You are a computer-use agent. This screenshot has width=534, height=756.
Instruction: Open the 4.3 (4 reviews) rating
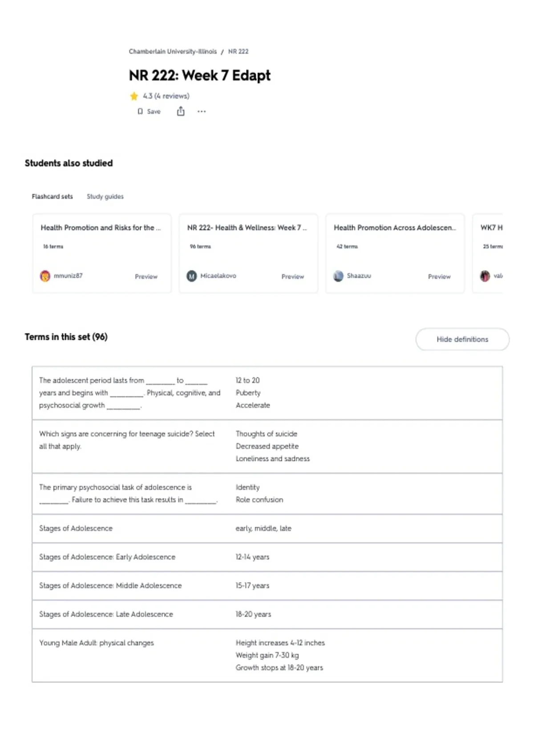click(166, 96)
